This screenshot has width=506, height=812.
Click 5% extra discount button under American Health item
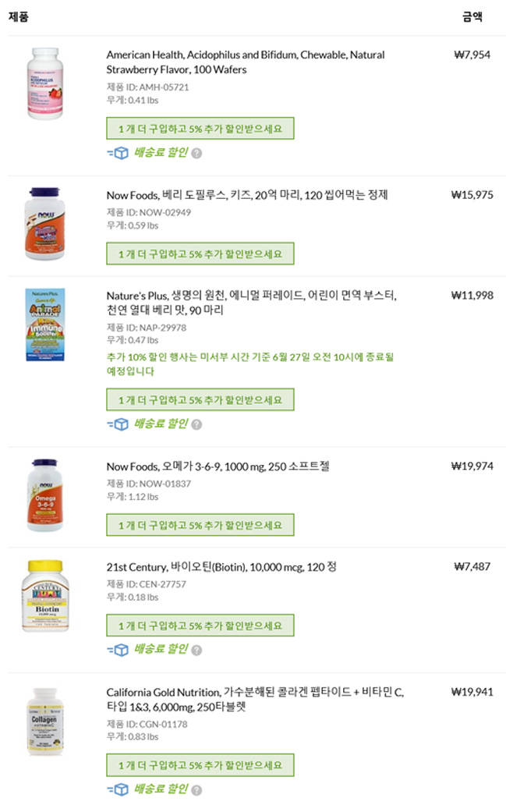point(200,128)
